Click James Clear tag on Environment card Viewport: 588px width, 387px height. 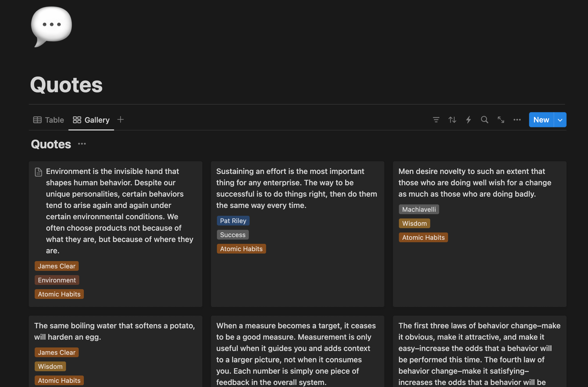(56, 266)
